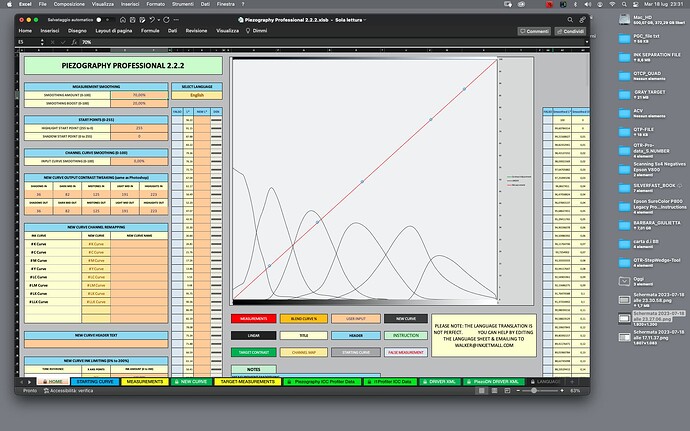Click the orange BLEND CURVE % button
The width and height of the screenshot is (690, 431).
pos(304,319)
